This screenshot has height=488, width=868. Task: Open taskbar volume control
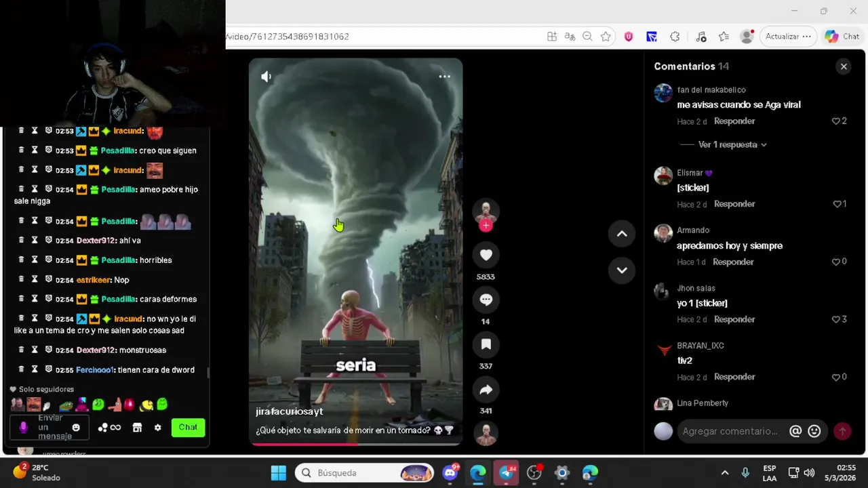(809, 472)
